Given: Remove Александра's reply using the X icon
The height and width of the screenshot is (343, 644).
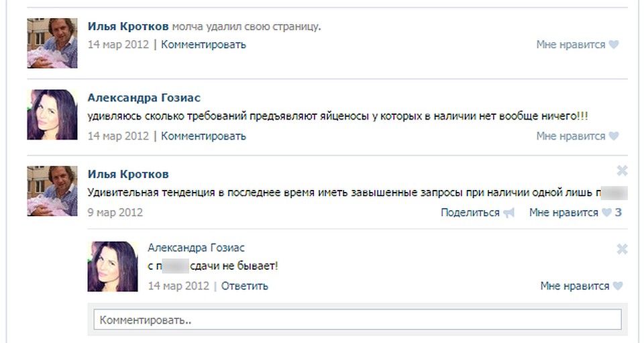Looking at the screenshot, I should point(622,249).
